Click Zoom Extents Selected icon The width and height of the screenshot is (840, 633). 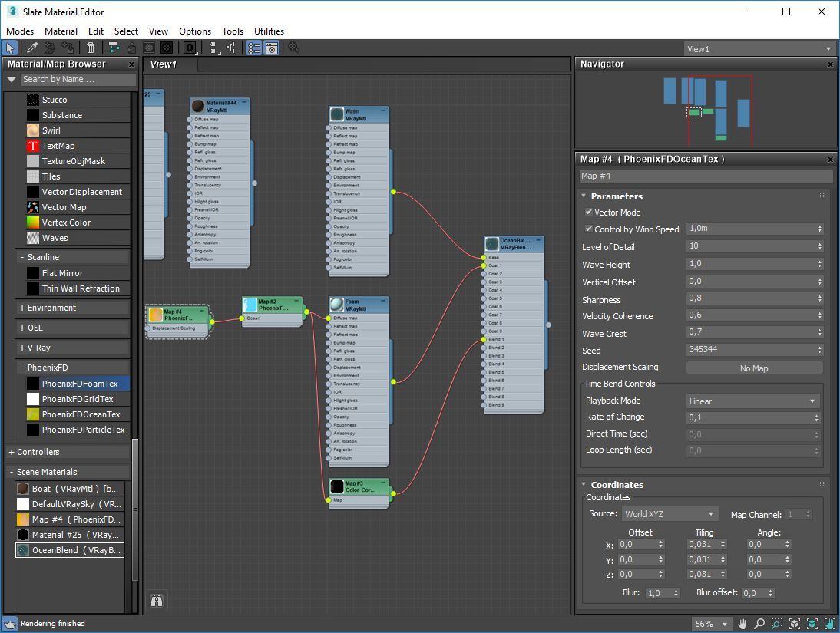(812, 624)
